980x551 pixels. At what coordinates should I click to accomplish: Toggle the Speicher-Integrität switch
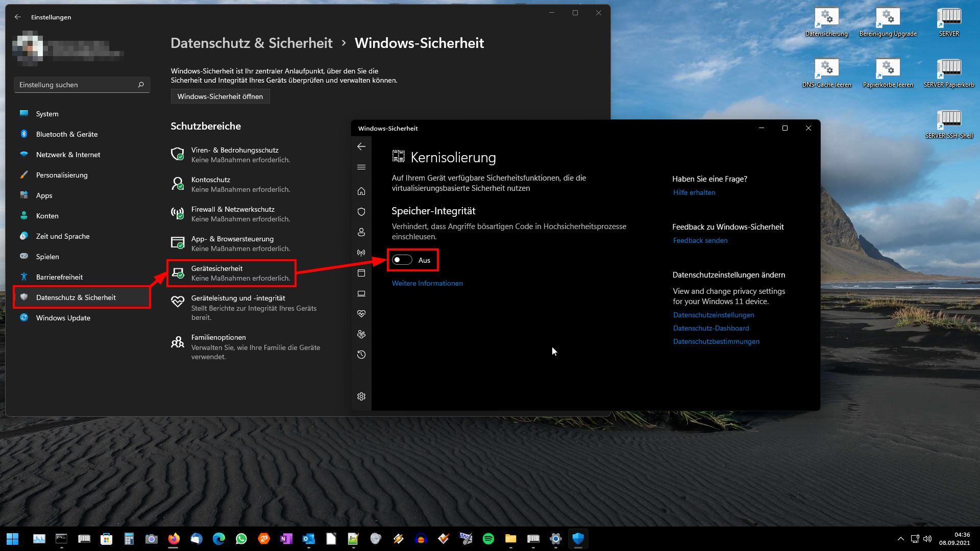click(x=402, y=260)
